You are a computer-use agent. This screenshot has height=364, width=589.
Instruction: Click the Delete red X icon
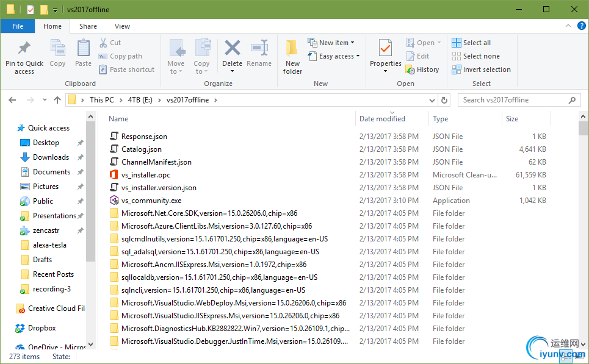[232, 48]
